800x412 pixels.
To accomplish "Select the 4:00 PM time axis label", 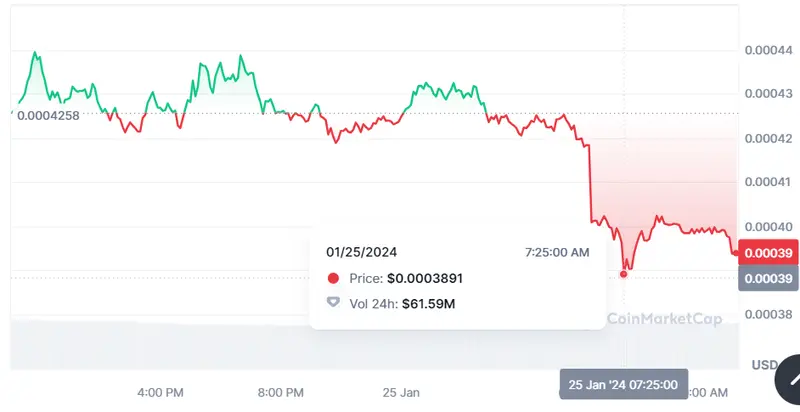I will point(160,392).
